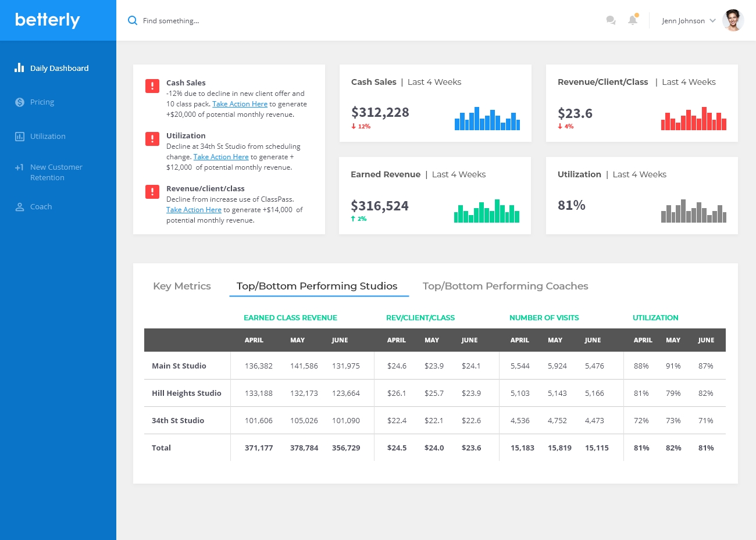
Task: Open the notifications bell
Action: 633,20
